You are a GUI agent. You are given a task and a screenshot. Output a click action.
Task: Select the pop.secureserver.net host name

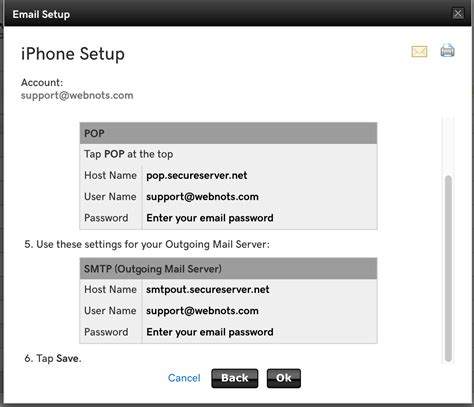point(197,175)
